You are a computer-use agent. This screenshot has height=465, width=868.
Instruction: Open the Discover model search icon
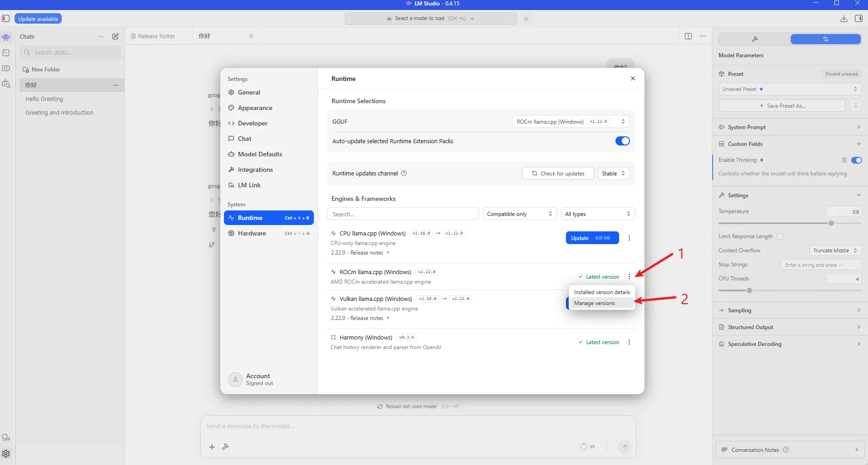pyautogui.click(x=6, y=84)
